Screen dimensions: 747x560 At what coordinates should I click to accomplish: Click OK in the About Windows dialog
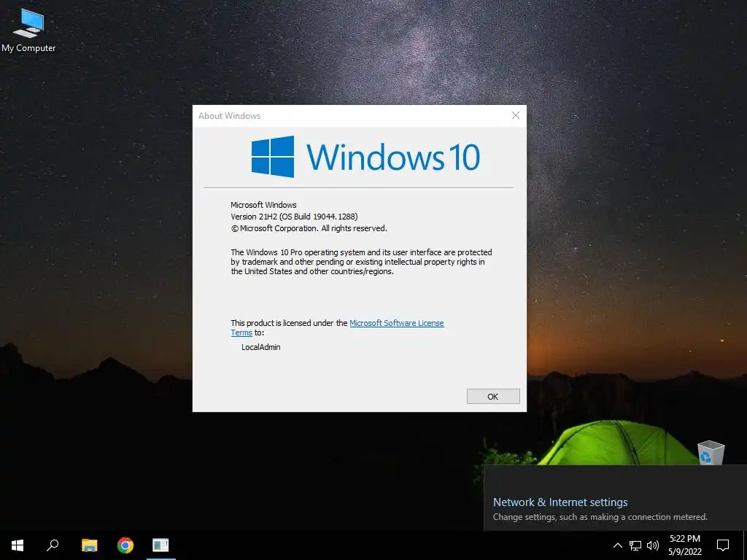[493, 396]
